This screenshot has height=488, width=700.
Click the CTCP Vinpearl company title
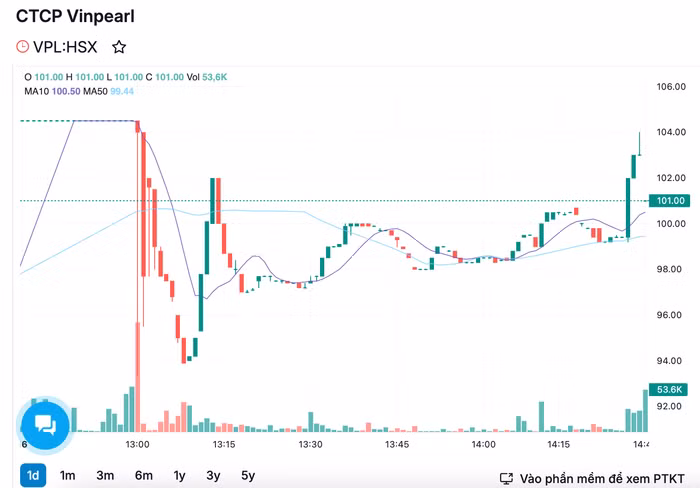click(x=76, y=17)
